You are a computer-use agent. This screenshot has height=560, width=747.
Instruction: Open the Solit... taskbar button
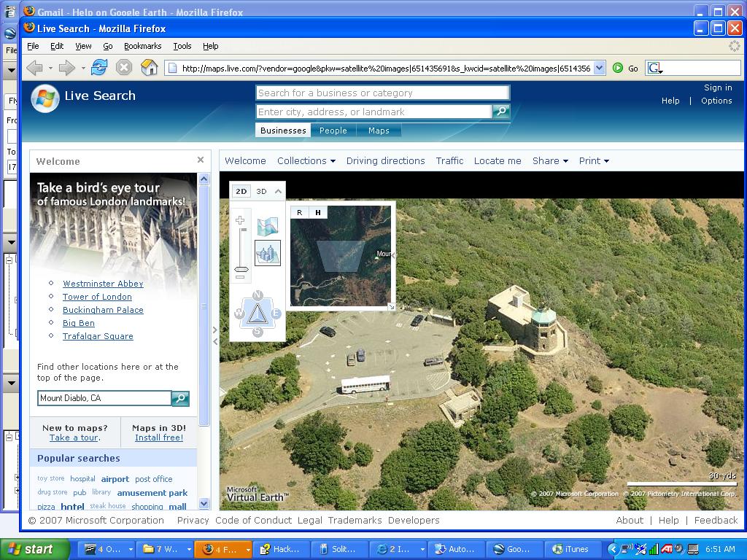(x=339, y=549)
